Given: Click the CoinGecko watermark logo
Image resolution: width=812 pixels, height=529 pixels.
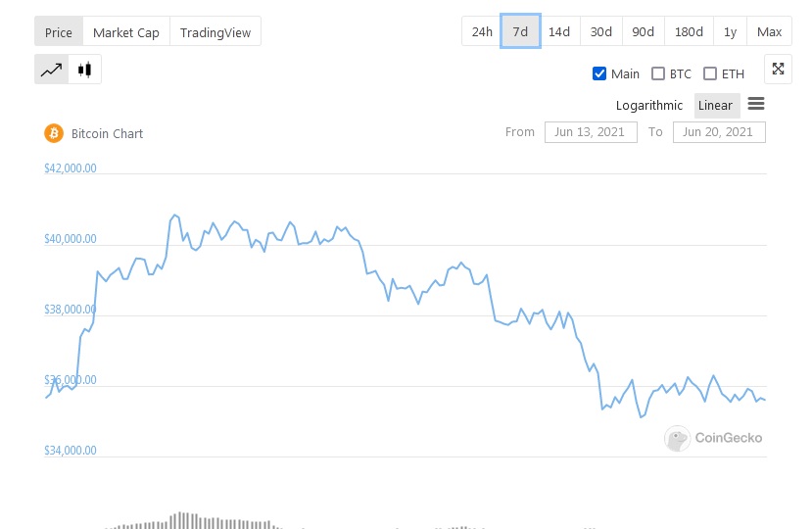Looking at the screenshot, I should click(x=713, y=438).
